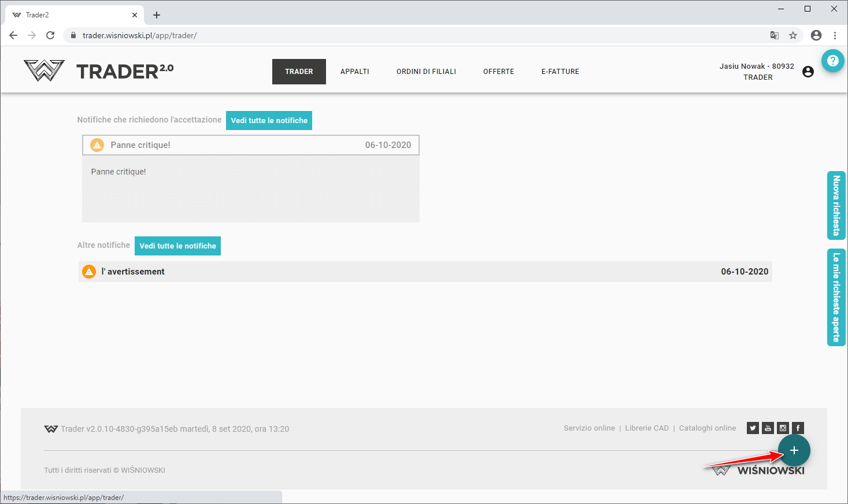Expand the 'Panne critique!' notification header
Screen dimensions: 848x504
click(x=251, y=145)
